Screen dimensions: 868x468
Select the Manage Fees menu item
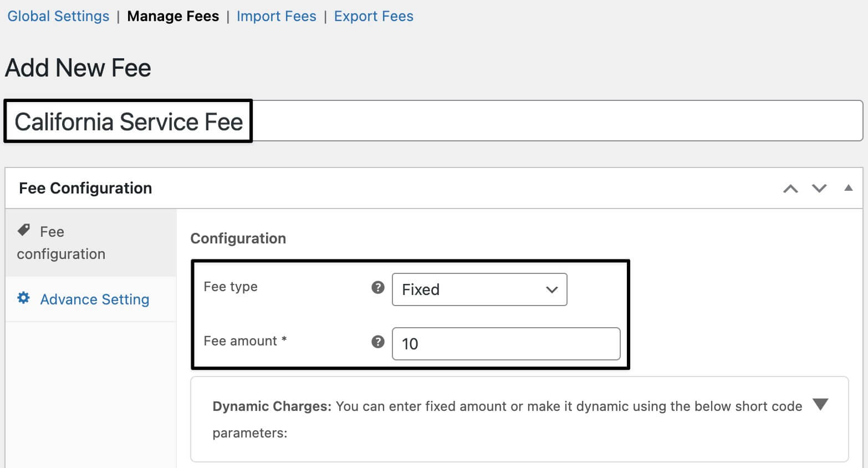pos(173,16)
